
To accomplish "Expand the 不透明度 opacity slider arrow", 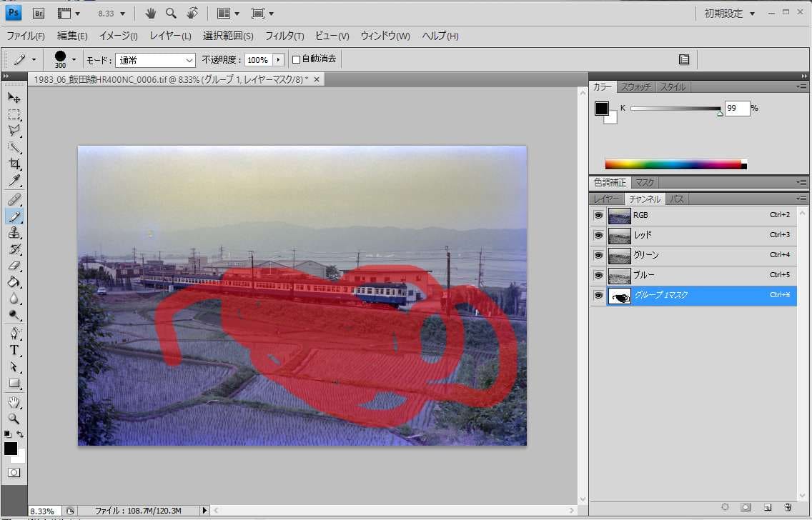I will (278, 60).
